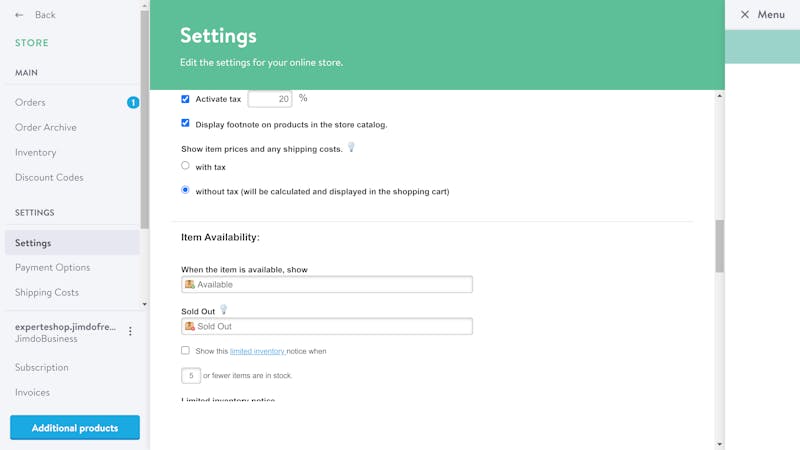The image size is (800, 450).
Task: Open Payment Options in the sidebar
Action: [53, 268]
